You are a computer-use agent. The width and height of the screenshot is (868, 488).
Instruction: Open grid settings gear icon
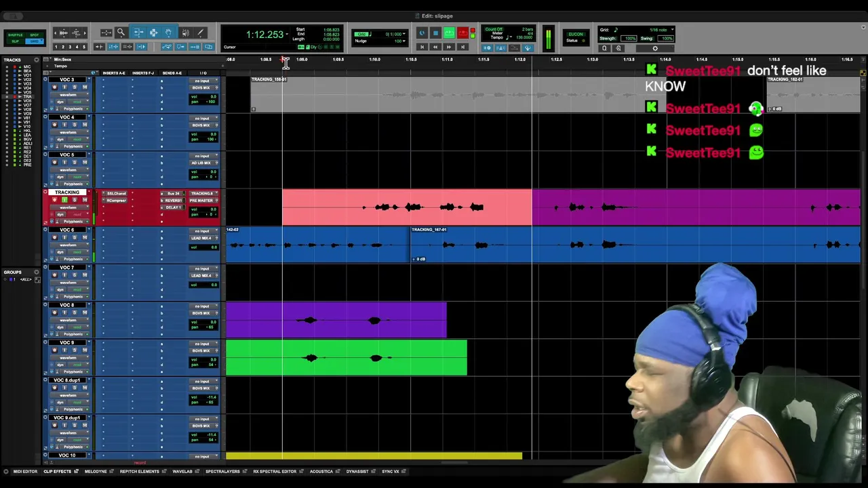coord(655,48)
